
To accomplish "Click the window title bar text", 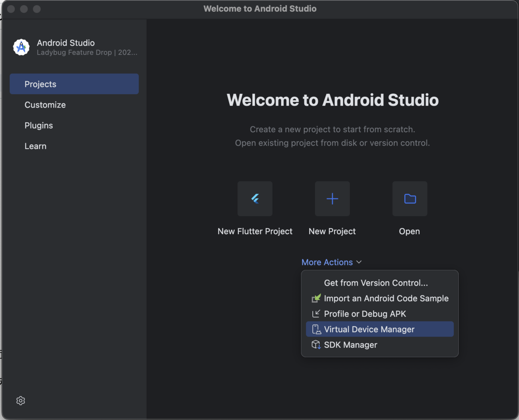I will click(x=260, y=9).
